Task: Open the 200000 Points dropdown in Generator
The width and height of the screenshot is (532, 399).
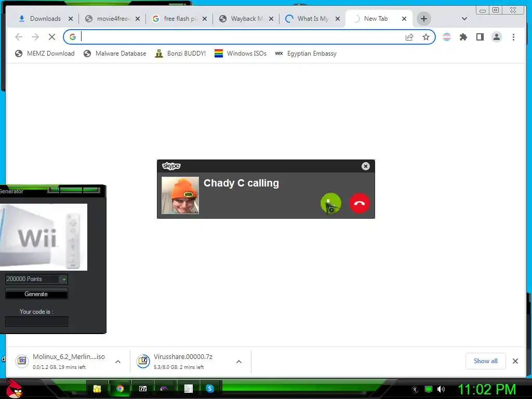Action: [x=37, y=279]
